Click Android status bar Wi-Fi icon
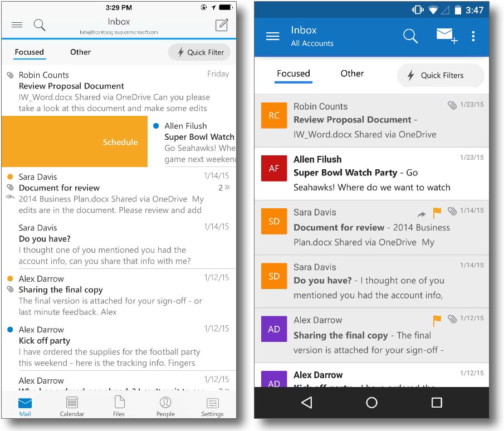The image size is (504, 431). point(433,10)
